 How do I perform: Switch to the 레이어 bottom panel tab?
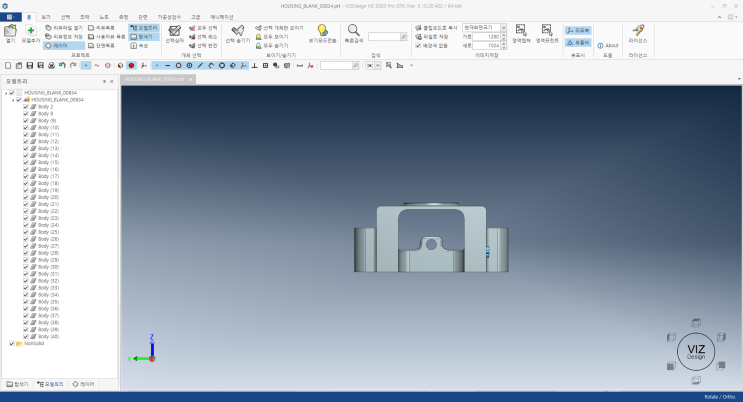pyautogui.click(x=83, y=384)
